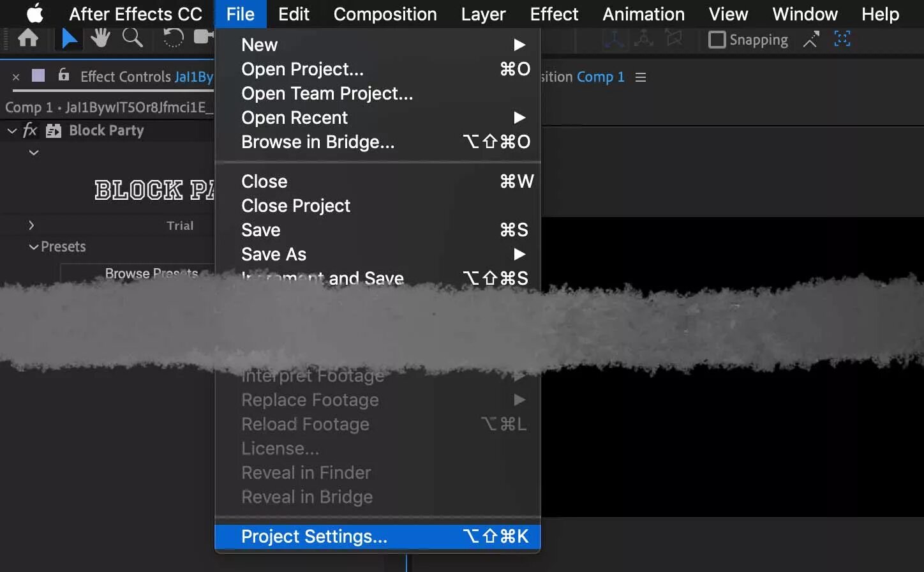Viewport: 924px width, 572px height.
Task: Select the Zoom magnifier tool
Action: pyautogui.click(x=133, y=38)
